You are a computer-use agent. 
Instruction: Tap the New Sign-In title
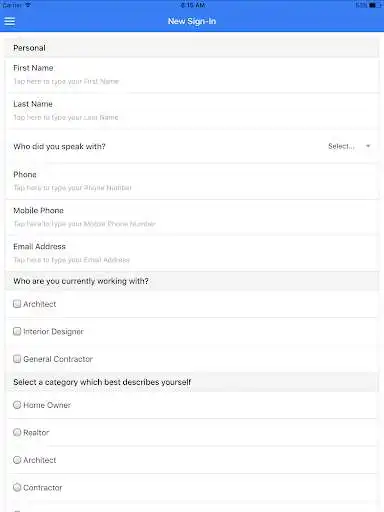192,21
